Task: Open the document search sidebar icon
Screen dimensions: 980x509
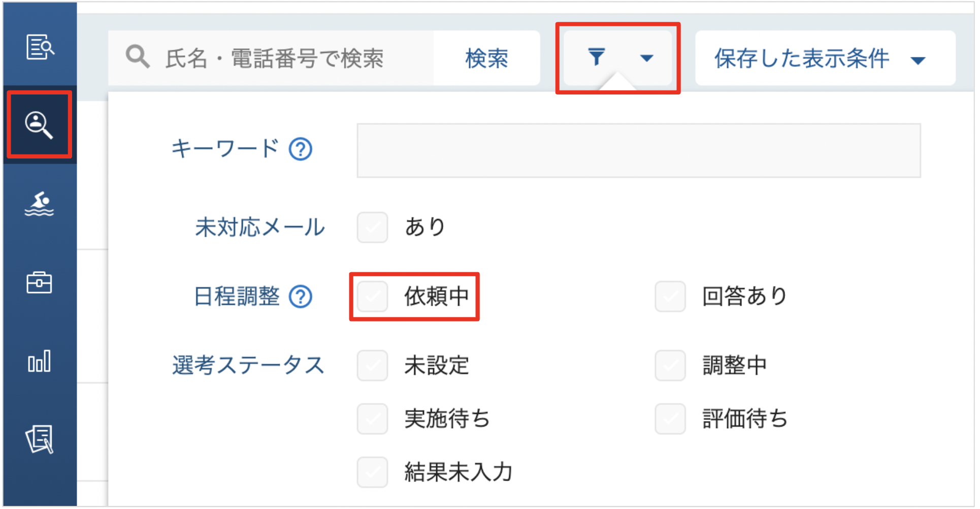Action: pos(40,47)
